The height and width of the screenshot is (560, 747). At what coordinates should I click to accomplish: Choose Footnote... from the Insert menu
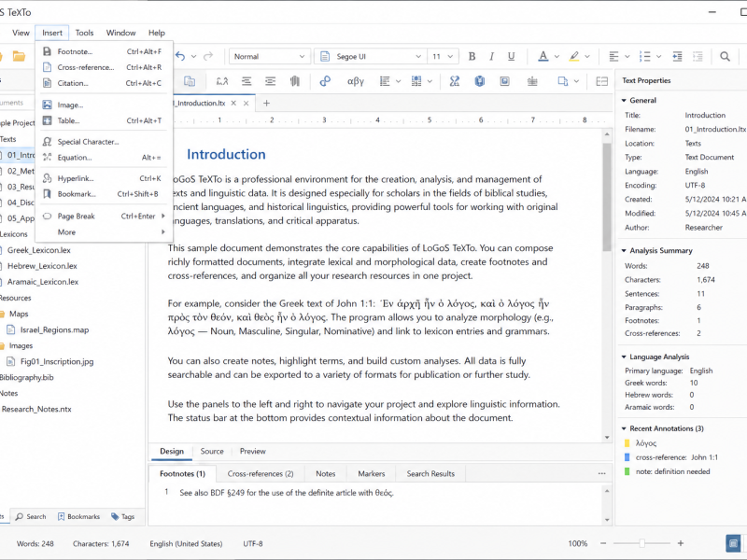102,51
